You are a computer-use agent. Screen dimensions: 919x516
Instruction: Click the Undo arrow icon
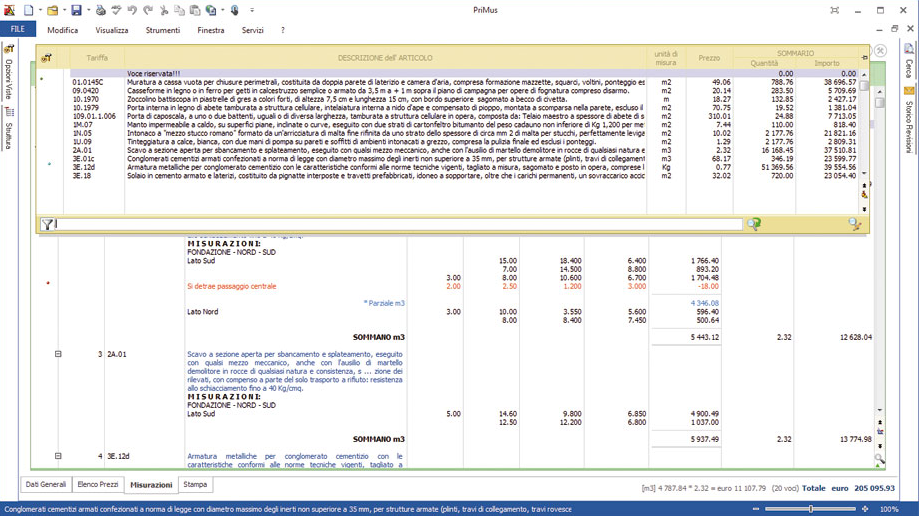click(133, 10)
